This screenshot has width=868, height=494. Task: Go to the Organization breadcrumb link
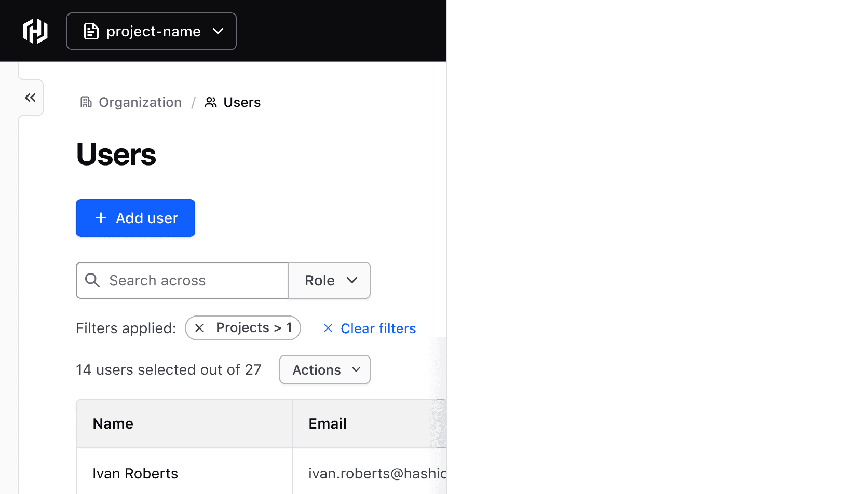[x=140, y=102]
